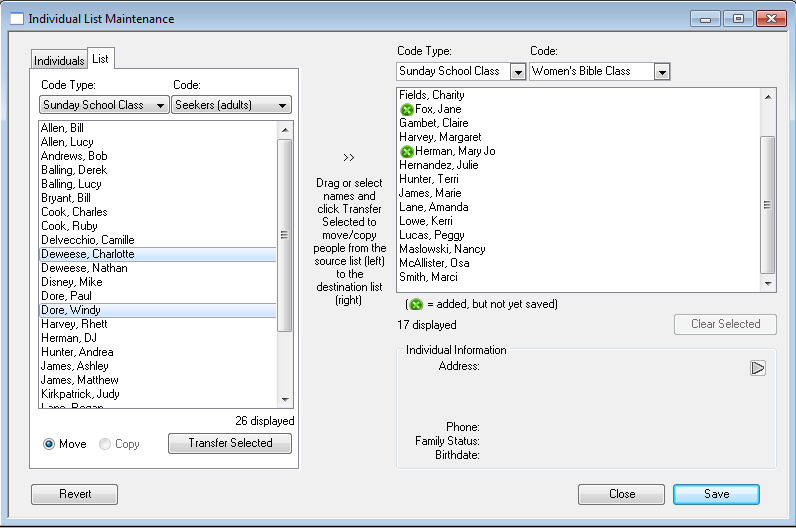Select the Copy radio button

[x=105, y=444]
